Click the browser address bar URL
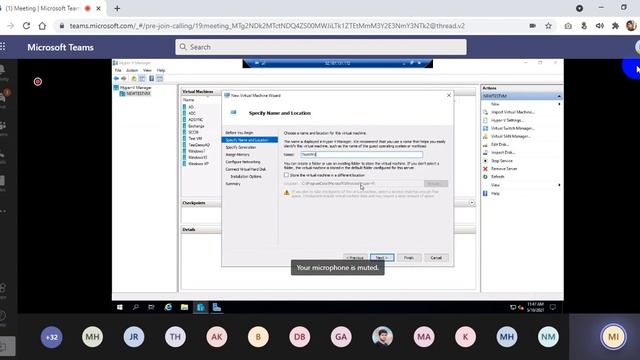This screenshot has height=360, width=640. (267, 26)
